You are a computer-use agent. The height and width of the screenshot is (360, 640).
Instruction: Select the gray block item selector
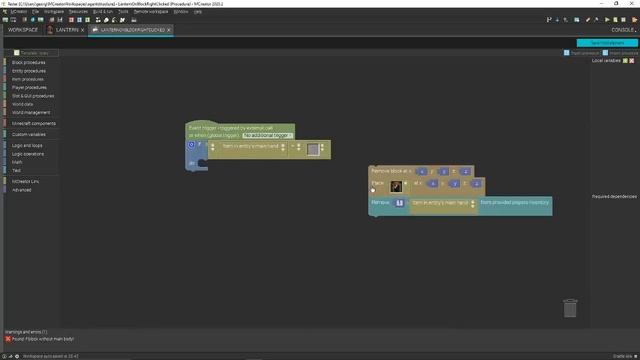(313, 149)
